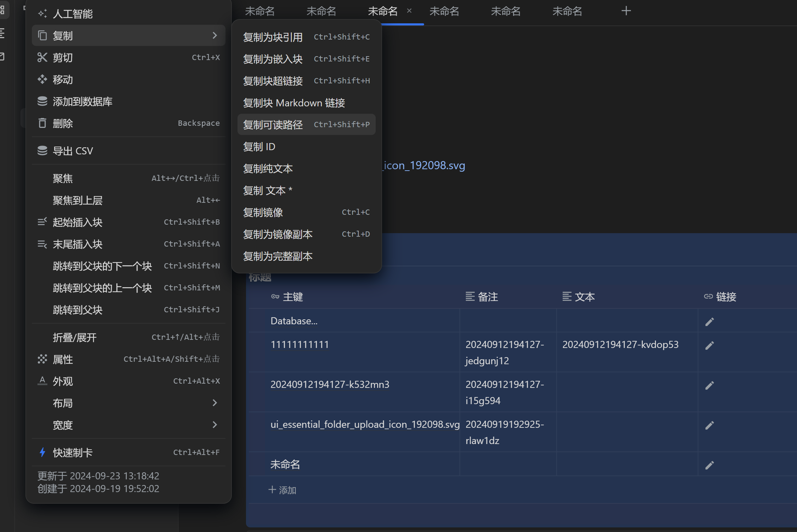
Task: Click the scissors icon for Cut
Action: click(42, 57)
